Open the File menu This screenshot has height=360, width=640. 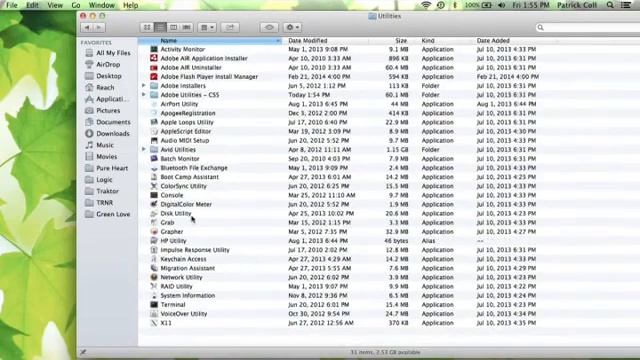[12, 5]
